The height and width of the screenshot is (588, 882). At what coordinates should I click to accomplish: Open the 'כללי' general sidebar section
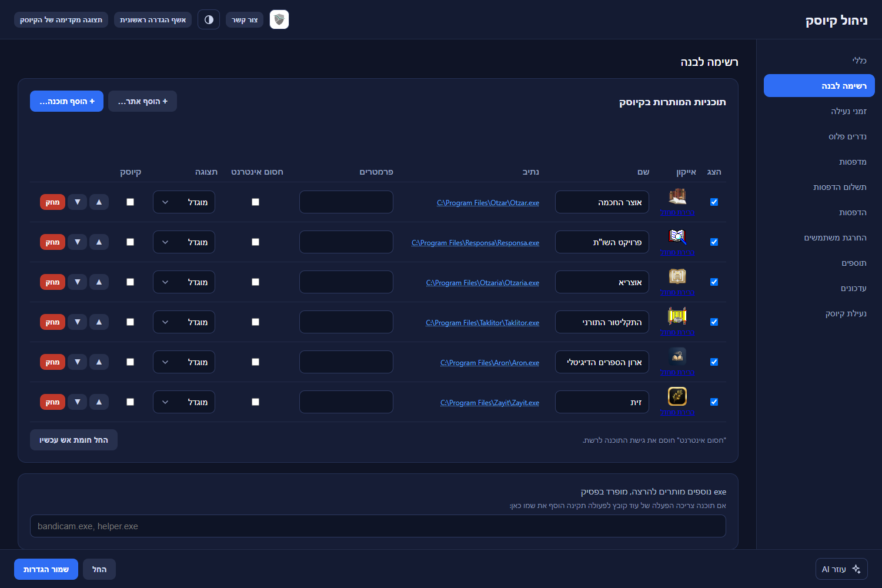819,61
